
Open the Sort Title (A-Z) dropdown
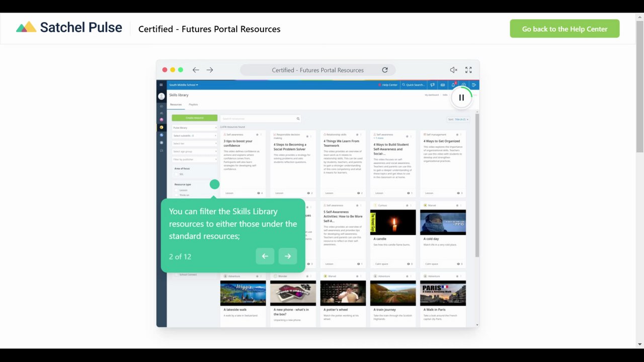pos(458,119)
